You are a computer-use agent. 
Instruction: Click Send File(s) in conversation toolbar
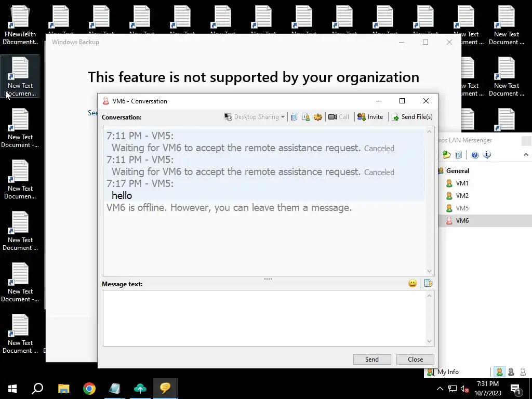point(412,117)
